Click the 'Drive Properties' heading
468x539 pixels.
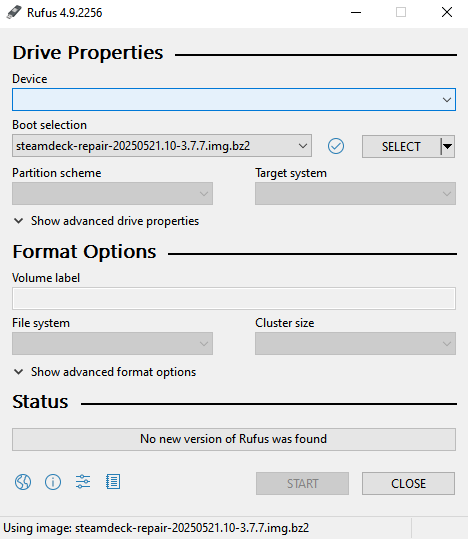pyautogui.click(x=88, y=53)
